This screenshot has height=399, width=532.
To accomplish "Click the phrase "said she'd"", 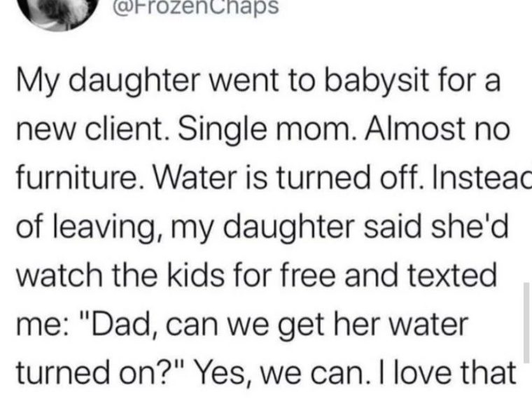I will pos(436,225).
